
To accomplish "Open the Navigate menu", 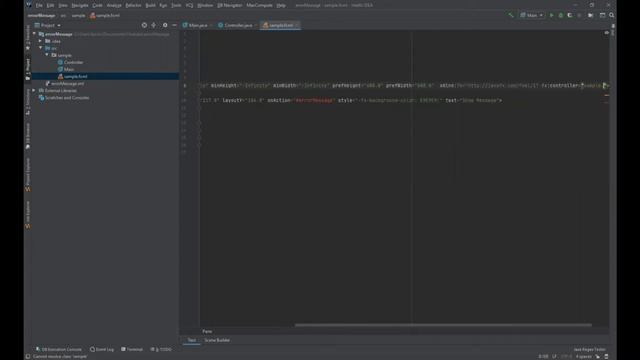I will (x=80, y=5).
